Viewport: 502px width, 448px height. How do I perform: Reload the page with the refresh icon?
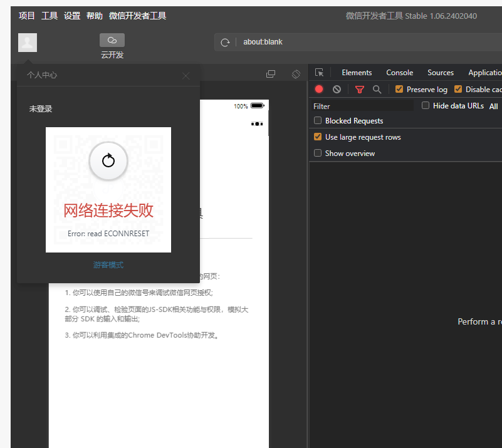click(x=225, y=42)
